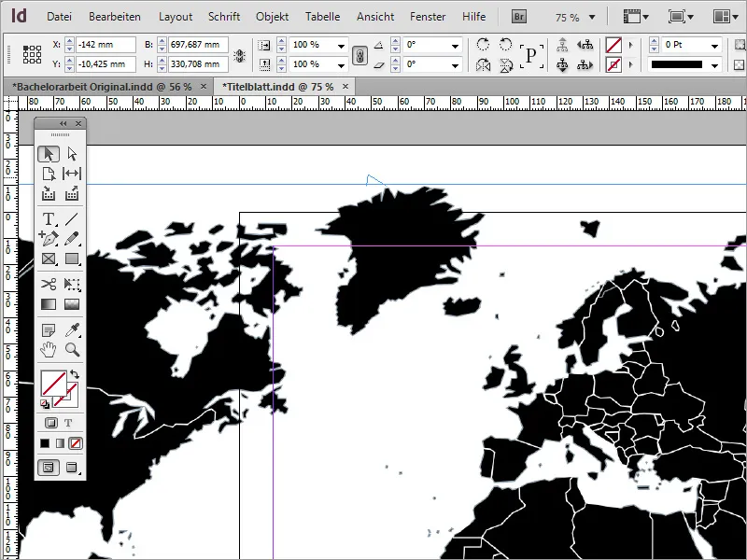The image size is (747, 560).
Task: Click the Select Content icon
Action: tap(563, 64)
